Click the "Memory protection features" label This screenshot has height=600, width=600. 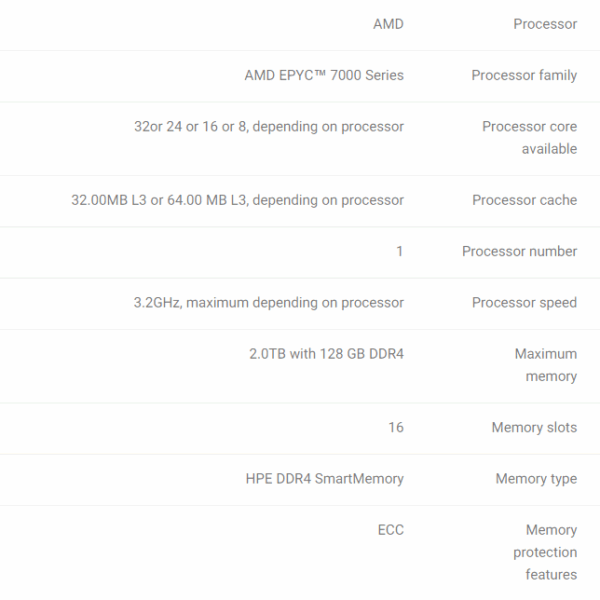point(546,552)
